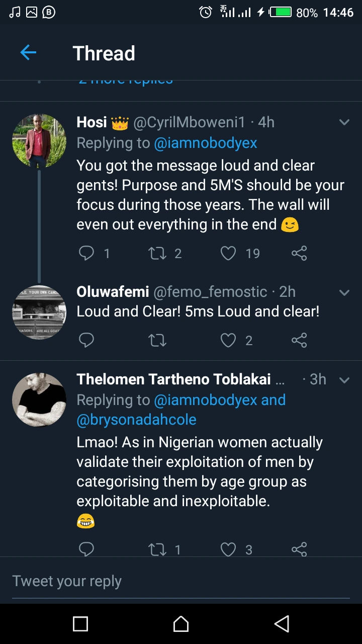This screenshot has width=362, height=644.
Task: Open dropdown chevron on Hosi's tweet
Action: [344, 122]
